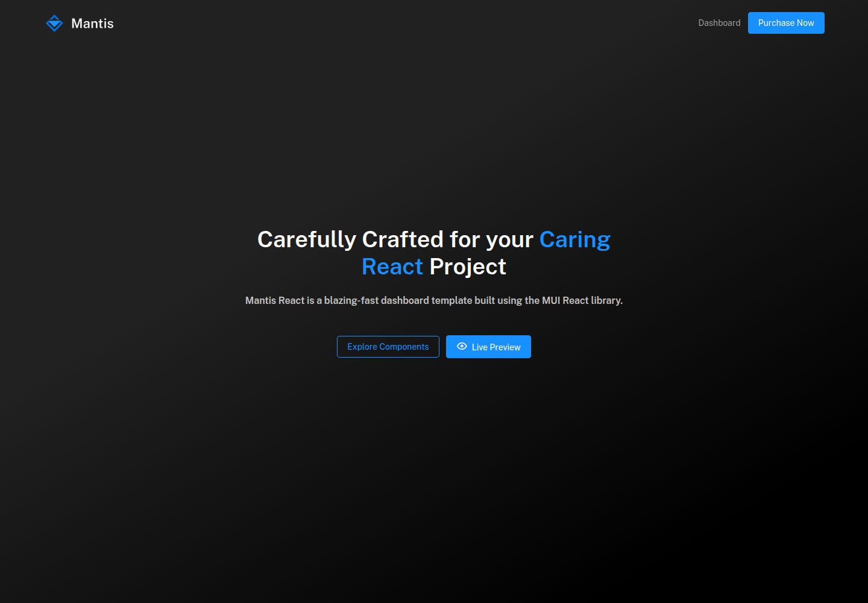Viewport: 868px width, 603px height.
Task: Click the Purchase Now button
Action: coord(786,23)
